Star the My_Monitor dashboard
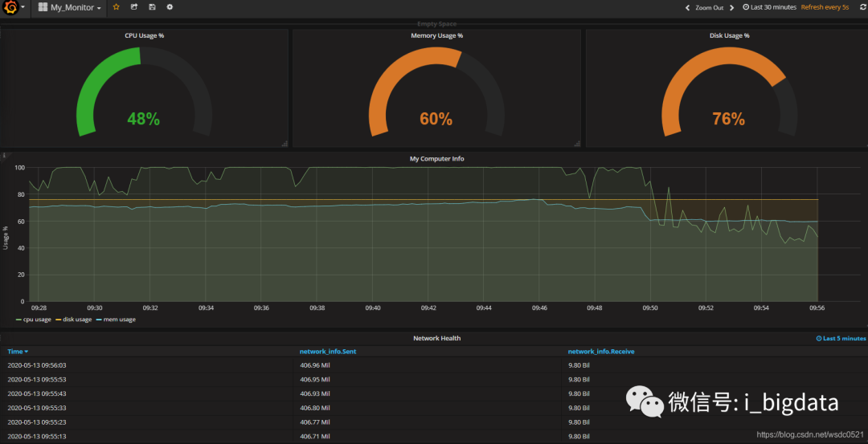 pos(117,7)
